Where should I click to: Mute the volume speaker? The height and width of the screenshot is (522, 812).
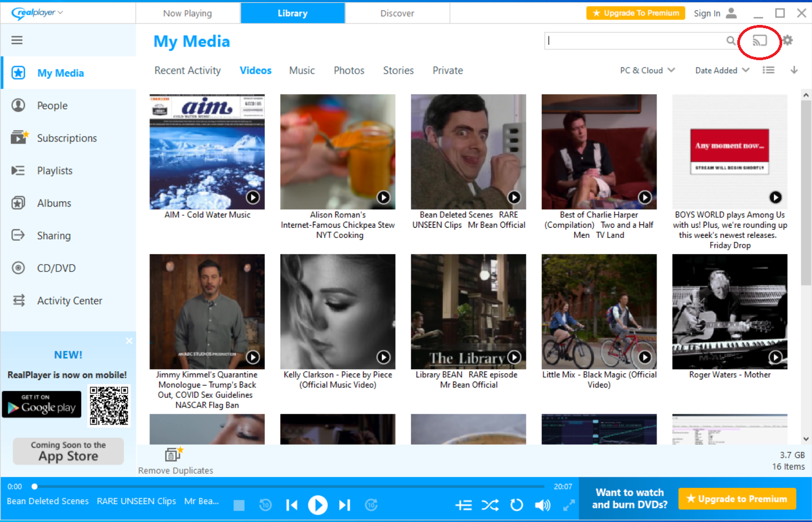point(543,505)
